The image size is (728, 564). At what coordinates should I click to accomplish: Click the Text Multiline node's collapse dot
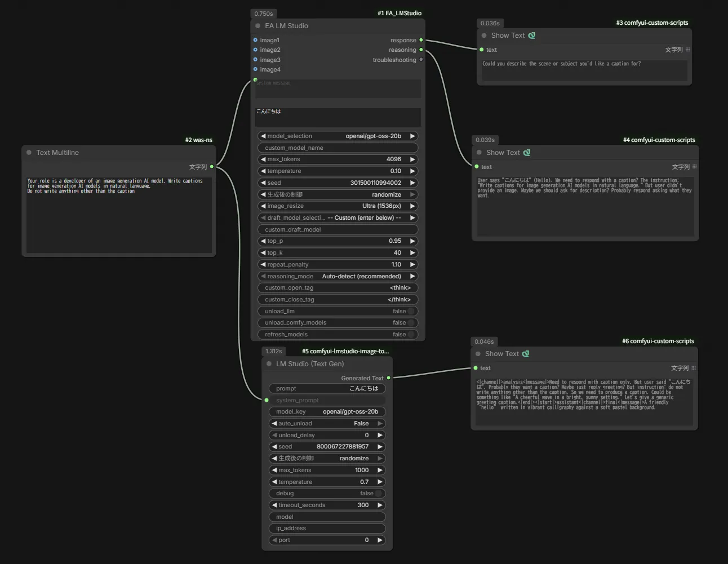tap(29, 153)
